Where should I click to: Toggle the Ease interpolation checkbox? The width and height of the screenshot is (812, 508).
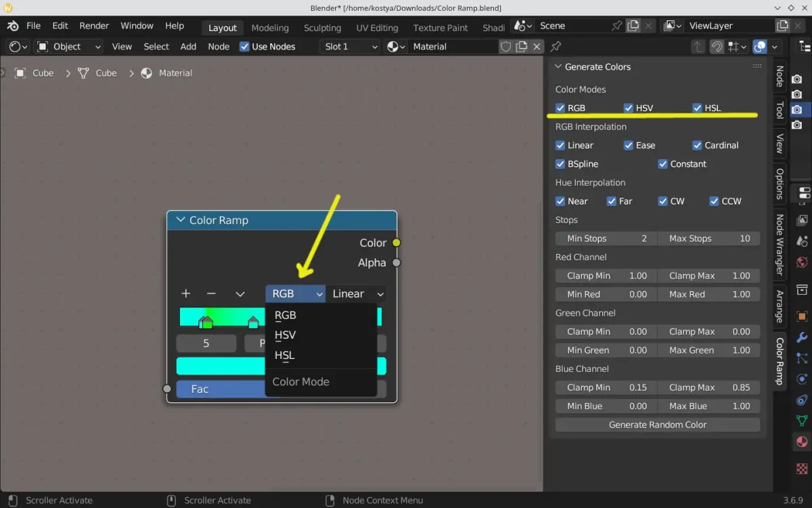pos(629,145)
